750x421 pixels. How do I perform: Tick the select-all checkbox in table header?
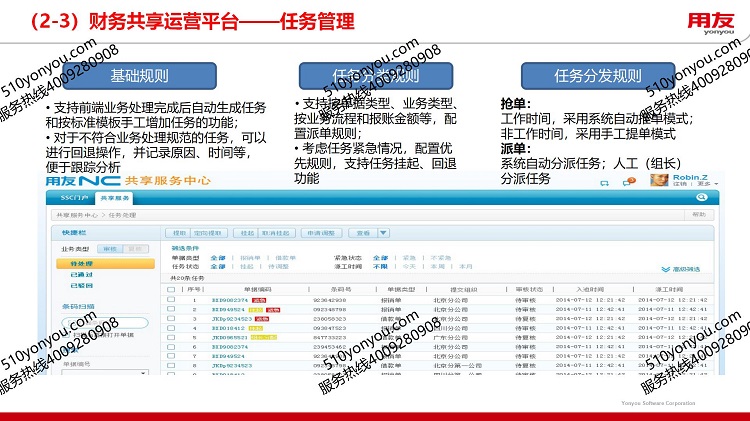(169, 288)
